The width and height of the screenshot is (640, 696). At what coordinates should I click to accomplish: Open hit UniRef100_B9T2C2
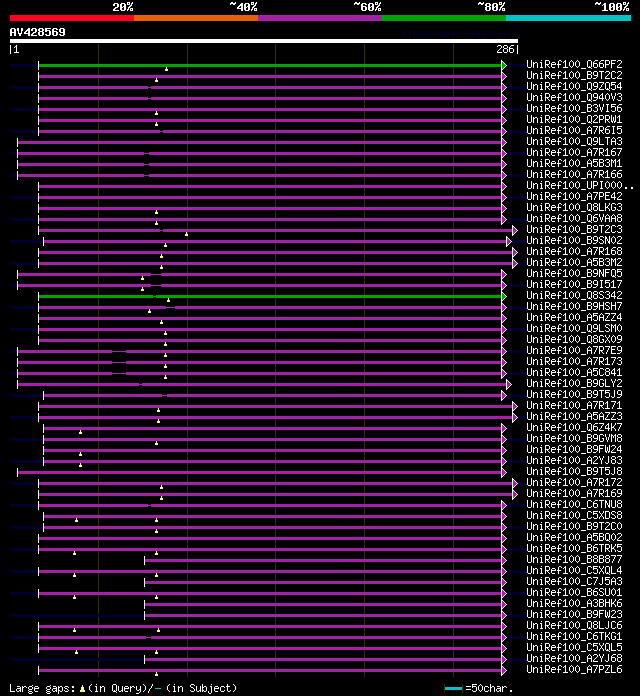click(x=574, y=75)
